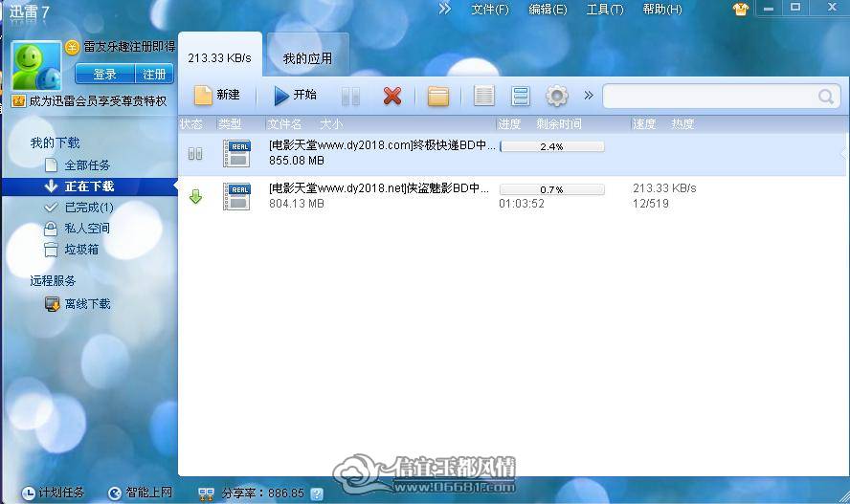Click the red X delete icon
Viewport: 850px width, 504px height.
click(391, 96)
